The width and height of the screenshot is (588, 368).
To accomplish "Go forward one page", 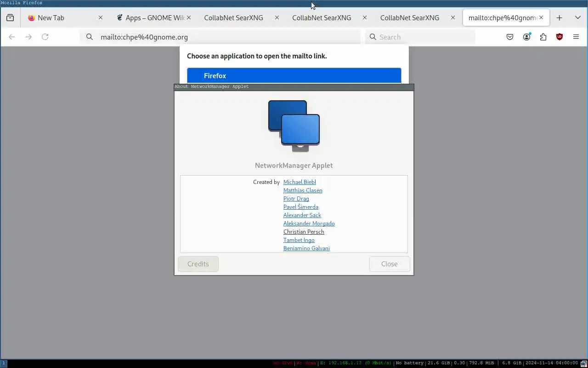I will [28, 37].
